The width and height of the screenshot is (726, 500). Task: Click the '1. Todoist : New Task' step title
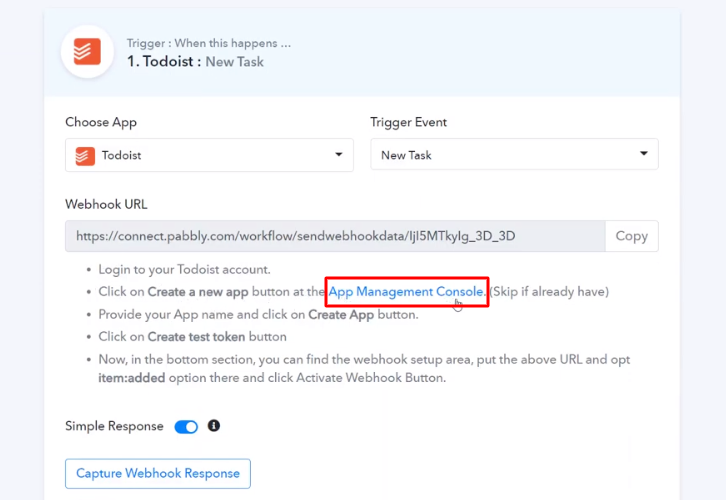coord(195,62)
